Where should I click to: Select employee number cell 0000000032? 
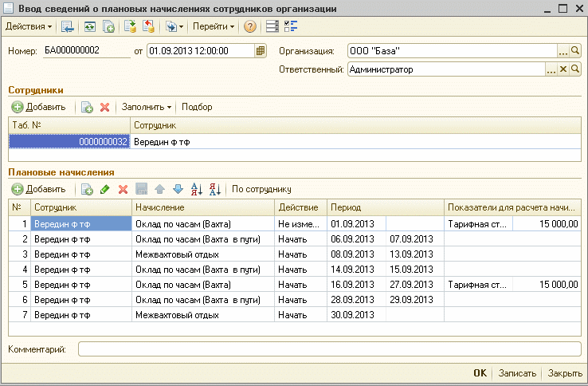69,142
